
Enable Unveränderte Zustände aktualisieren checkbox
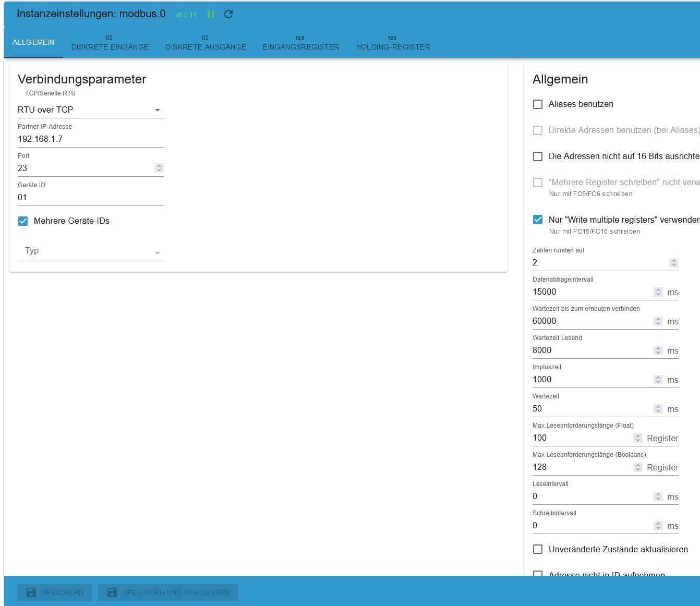point(538,549)
